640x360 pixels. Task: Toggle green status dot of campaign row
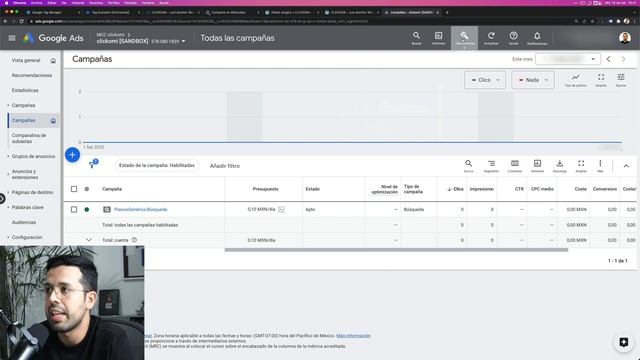point(87,209)
